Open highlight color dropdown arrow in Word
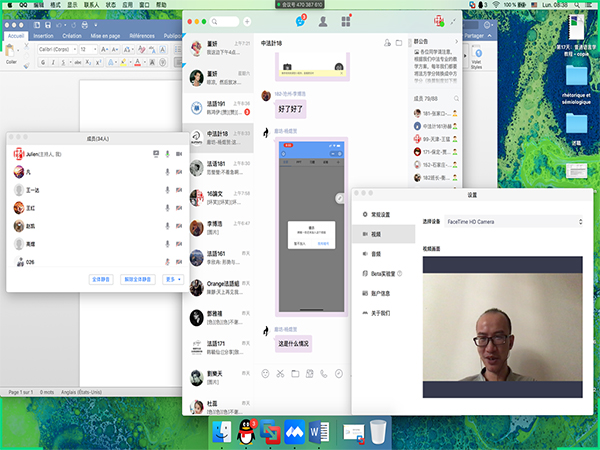600x450 pixels. point(130,62)
